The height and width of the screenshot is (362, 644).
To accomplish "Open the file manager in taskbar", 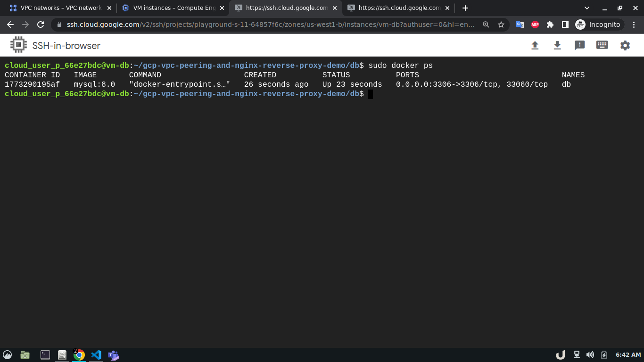I will (x=25, y=355).
